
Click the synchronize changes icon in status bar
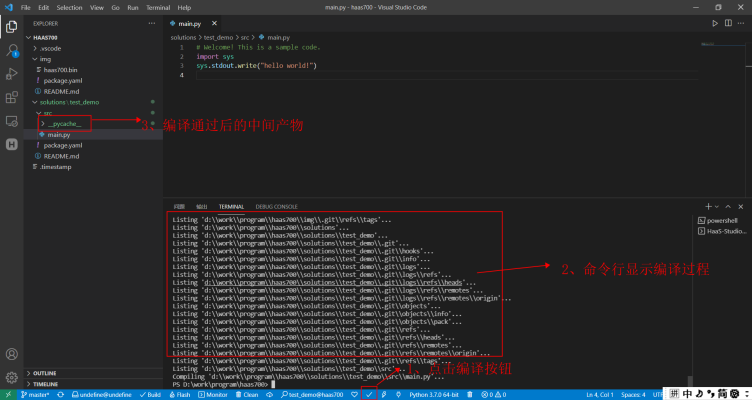tap(60, 395)
